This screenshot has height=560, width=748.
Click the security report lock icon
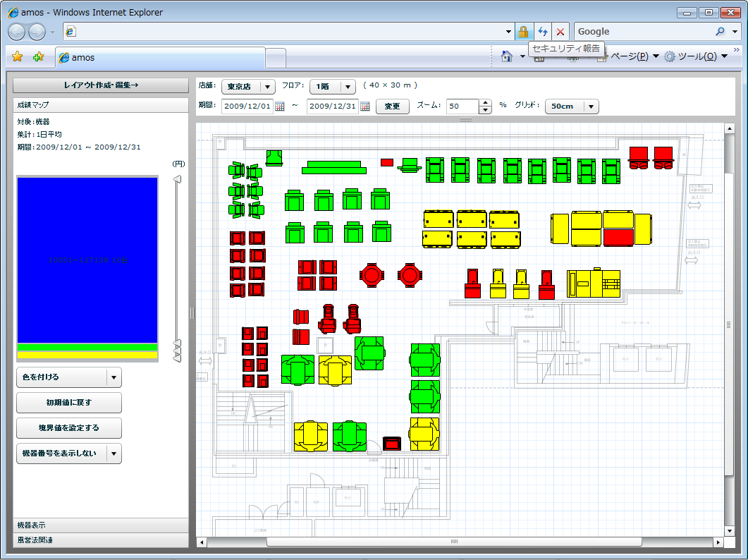[523, 32]
